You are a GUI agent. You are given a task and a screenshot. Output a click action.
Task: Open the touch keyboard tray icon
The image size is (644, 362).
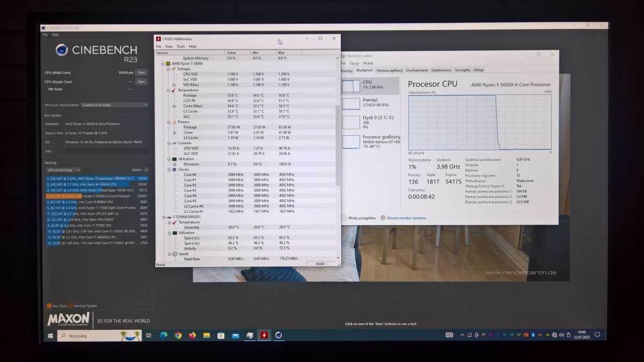pos(450,335)
